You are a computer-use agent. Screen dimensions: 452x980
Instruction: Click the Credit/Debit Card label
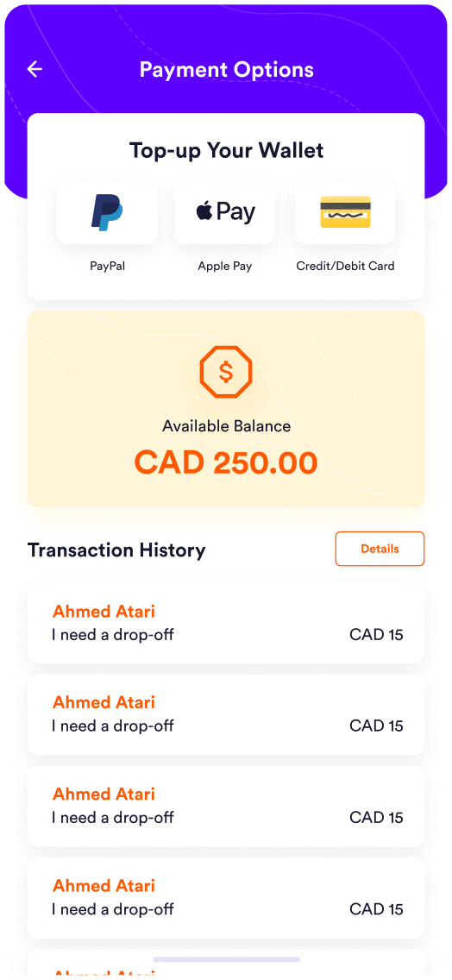(345, 267)
